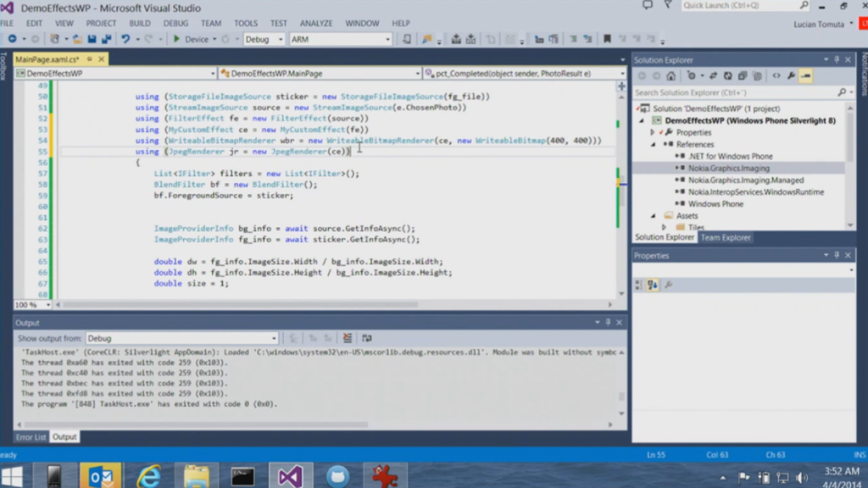The height and width of the screenshot is (488, 868).
Task: Open Outlook from the Windows taskbar
Action: (100, 476)
